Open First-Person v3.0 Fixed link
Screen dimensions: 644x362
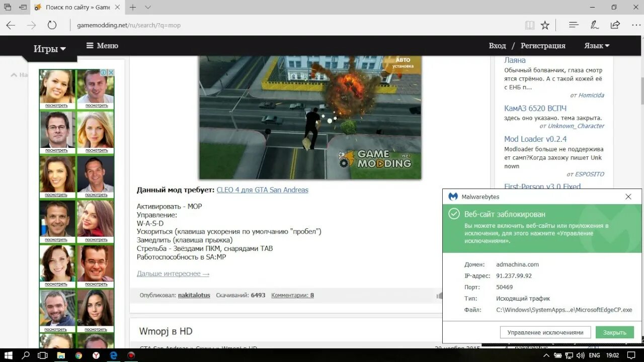point(542,187)
